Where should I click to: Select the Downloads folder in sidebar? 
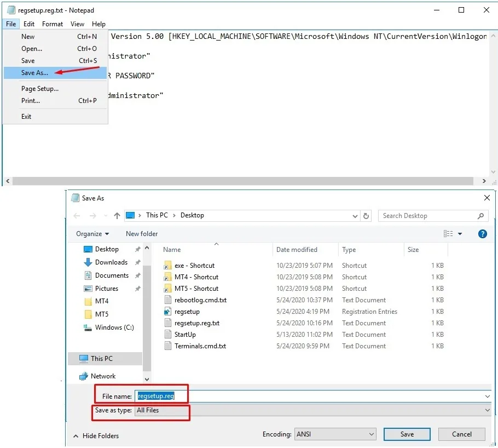click(x=111, y=262)
